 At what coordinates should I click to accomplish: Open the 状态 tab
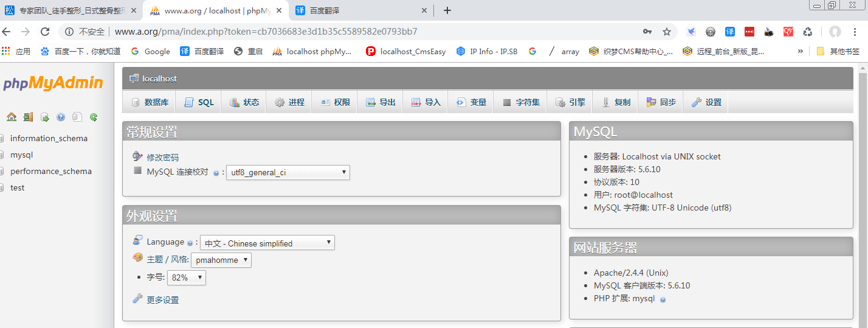tap(244, 102)
